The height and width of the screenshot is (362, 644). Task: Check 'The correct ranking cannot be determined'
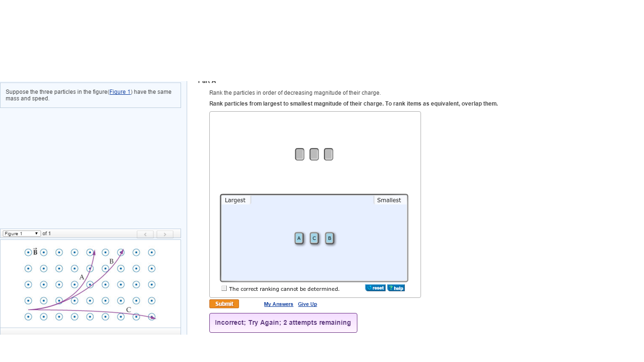224,288
